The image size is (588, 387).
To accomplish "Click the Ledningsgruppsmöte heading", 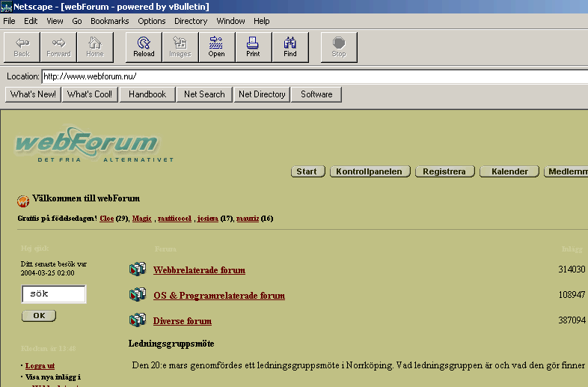I will 171,344.
